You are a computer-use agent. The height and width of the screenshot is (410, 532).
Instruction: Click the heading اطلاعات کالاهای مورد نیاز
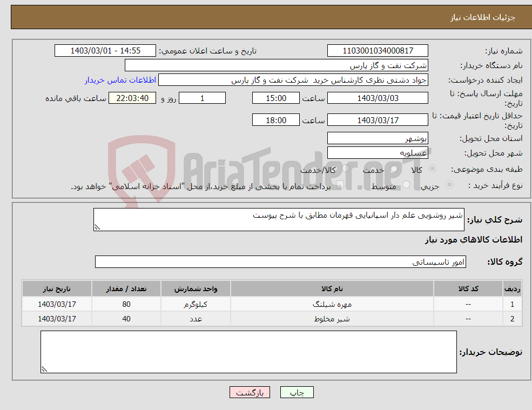point(474,240)
